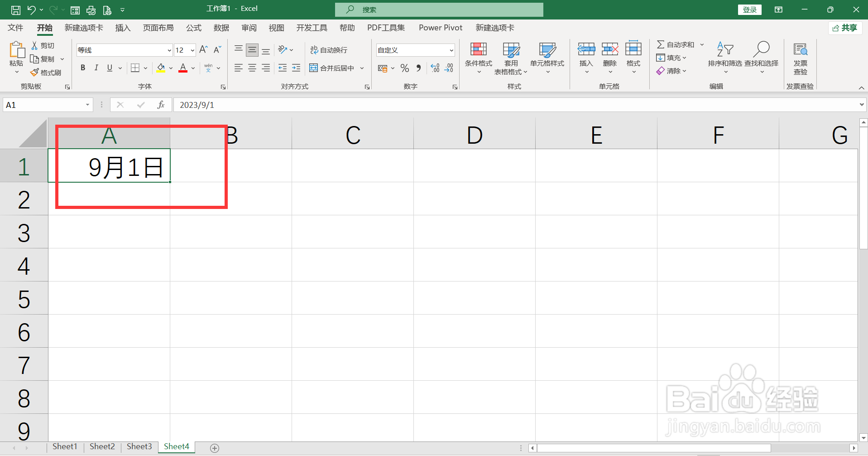Click the search (搜索) box
Screen dimensions: 868x456
click(x=439, y=10)
